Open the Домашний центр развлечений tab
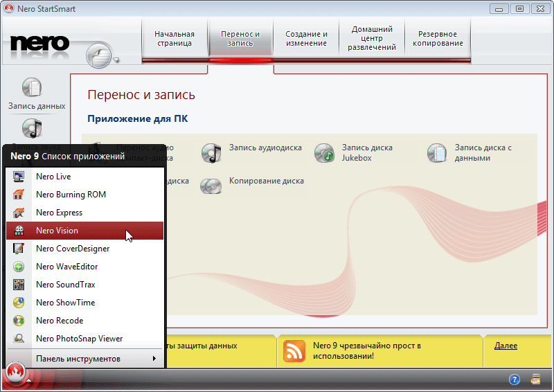Screen dimensions: 554x392 [x=372, y=39]
